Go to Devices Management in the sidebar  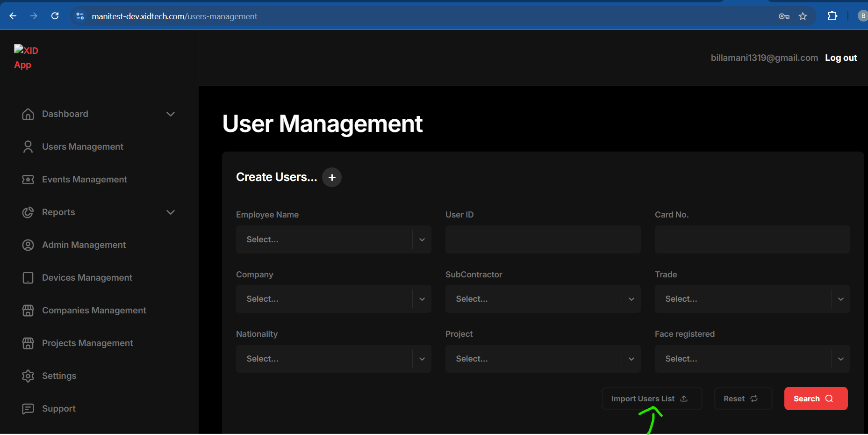87,278
